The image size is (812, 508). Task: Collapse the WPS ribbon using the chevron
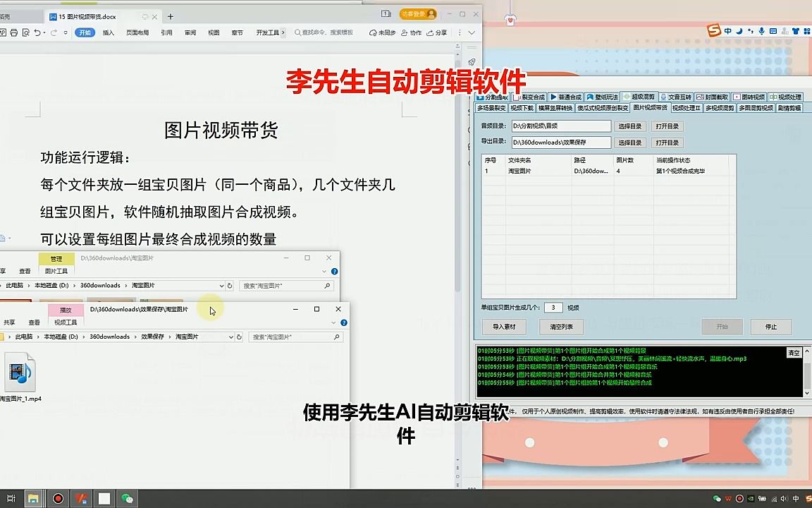(471, 32)
